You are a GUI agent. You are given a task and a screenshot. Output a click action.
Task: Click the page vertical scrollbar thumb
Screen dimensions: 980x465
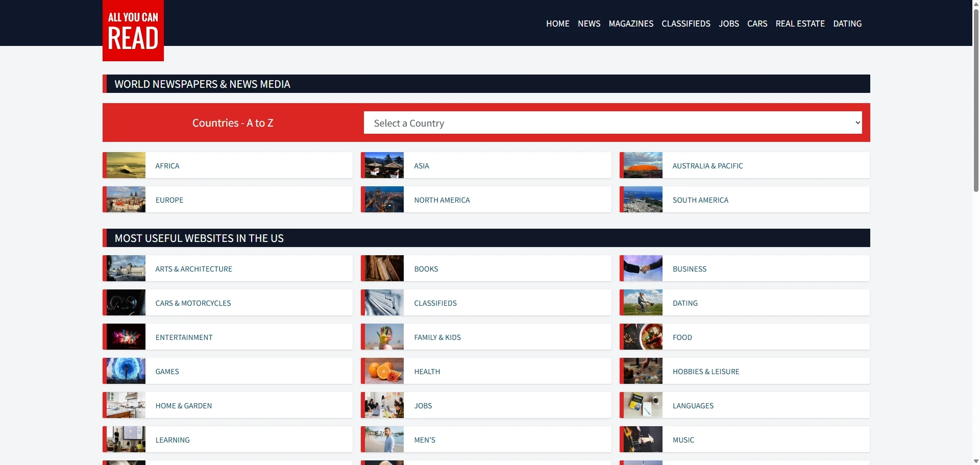(976, 100)
